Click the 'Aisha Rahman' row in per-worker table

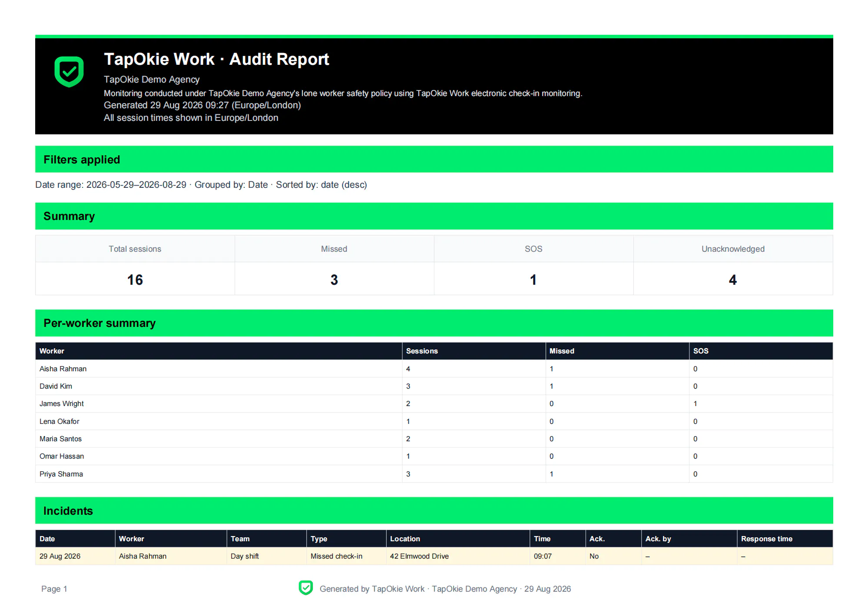pos(434,369)
